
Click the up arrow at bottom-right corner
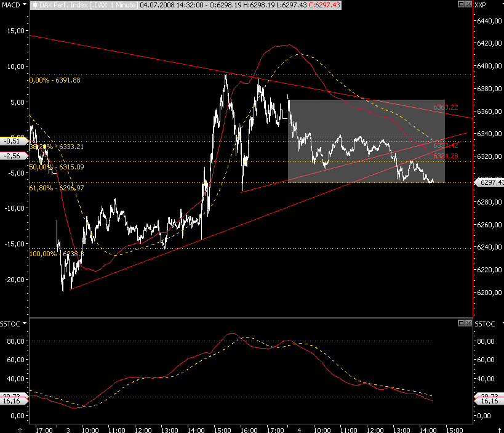point(499,430)
